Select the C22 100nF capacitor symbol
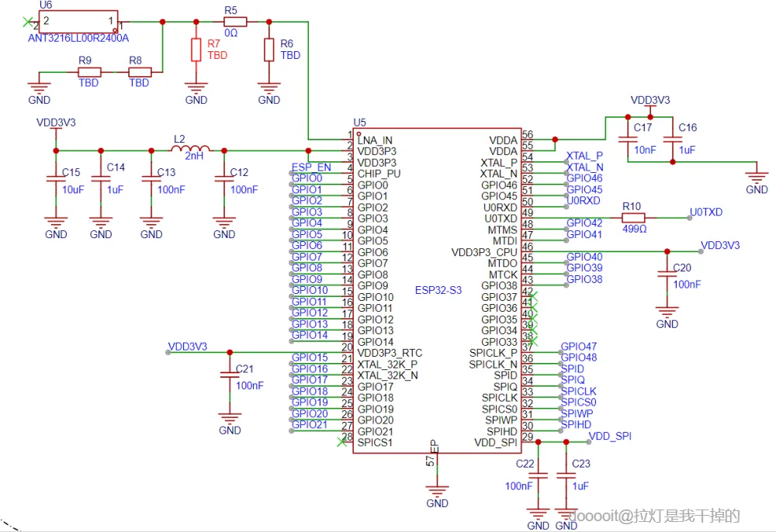This screenshot has width=776, height=532. 538,475
